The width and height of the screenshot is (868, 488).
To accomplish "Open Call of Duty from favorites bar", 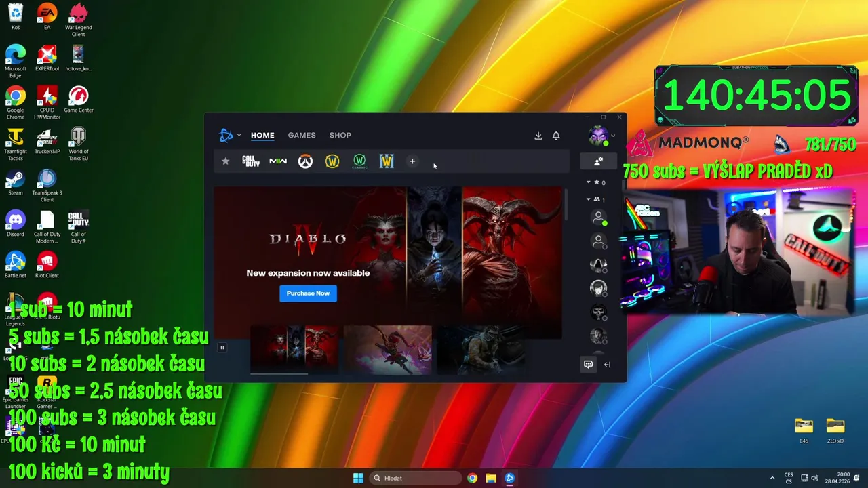I will [251, 161].
